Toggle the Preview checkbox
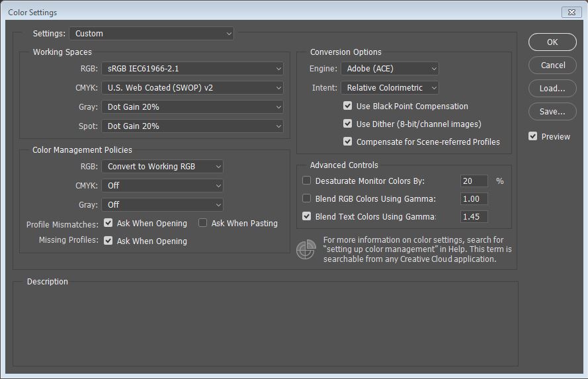Image resolution: width=588 pixels, height=379 pixels. (533, 136)
